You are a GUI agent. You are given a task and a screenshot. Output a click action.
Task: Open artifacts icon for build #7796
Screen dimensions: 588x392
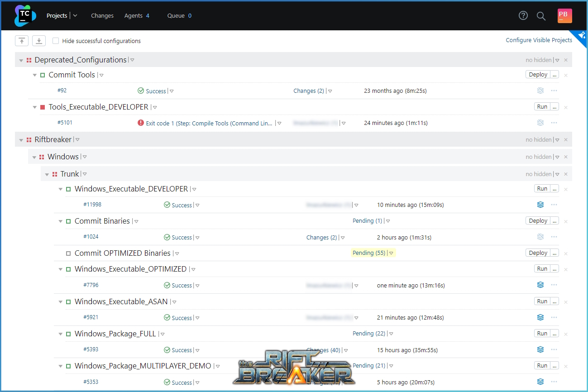[540, 285]
